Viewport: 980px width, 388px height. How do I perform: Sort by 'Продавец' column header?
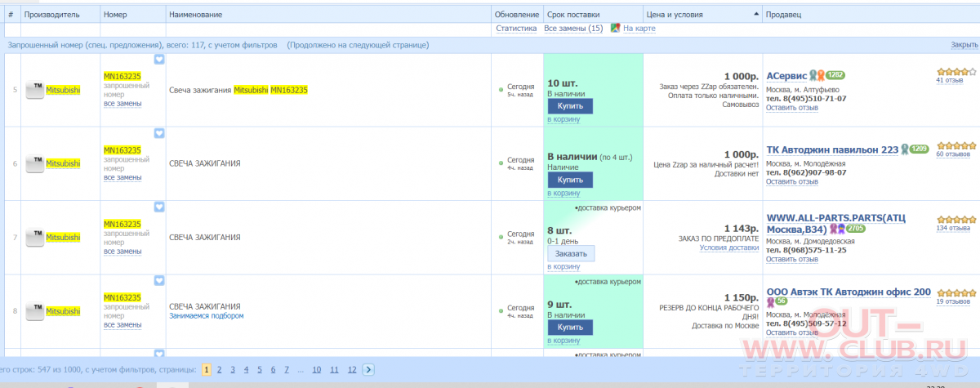tap(784, 15)
